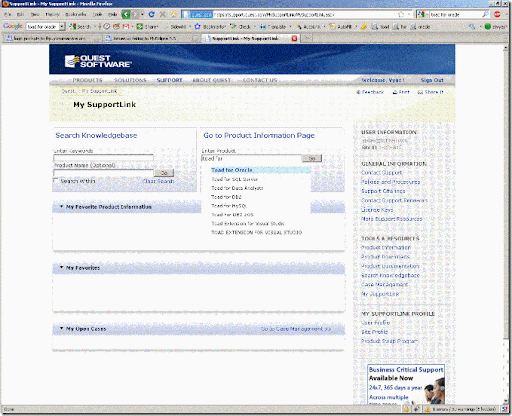The width and height of the screenshot is (512, 416).
Task: Click the Feedback link
Action: 370,92
